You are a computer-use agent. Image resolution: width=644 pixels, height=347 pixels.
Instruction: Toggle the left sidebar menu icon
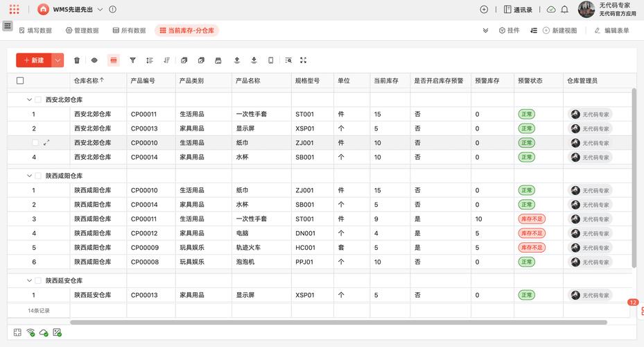8,26
